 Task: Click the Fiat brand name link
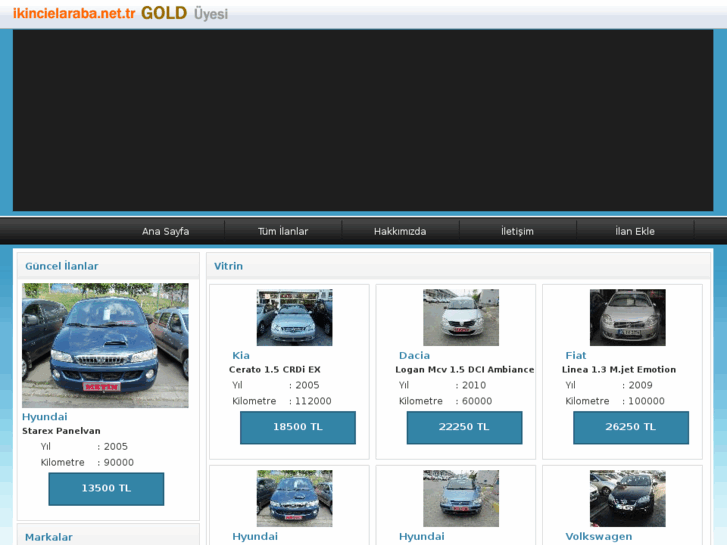576,355
